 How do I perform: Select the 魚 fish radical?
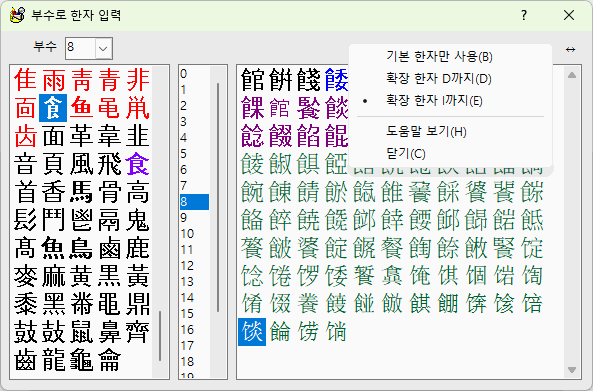tap(53, 248)
